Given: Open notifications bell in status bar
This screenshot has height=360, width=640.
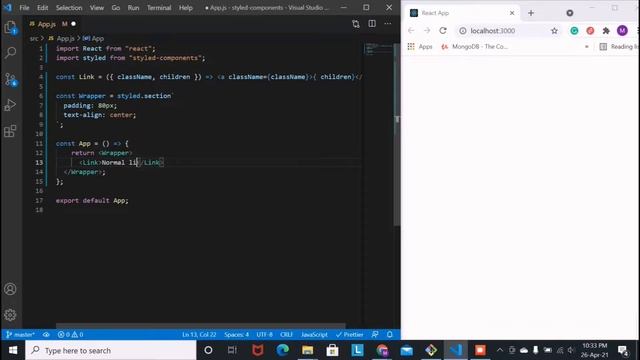Looking at the screenshot, I should pyautogui.click(x=390, y=335).
